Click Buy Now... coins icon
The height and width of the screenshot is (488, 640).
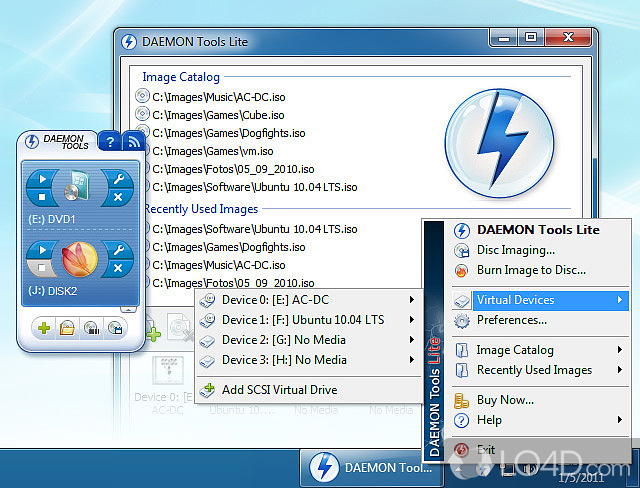(462, 401)
